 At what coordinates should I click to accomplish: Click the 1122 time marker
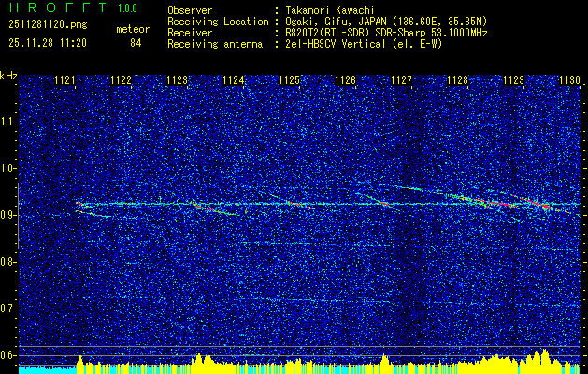(122, 80)
